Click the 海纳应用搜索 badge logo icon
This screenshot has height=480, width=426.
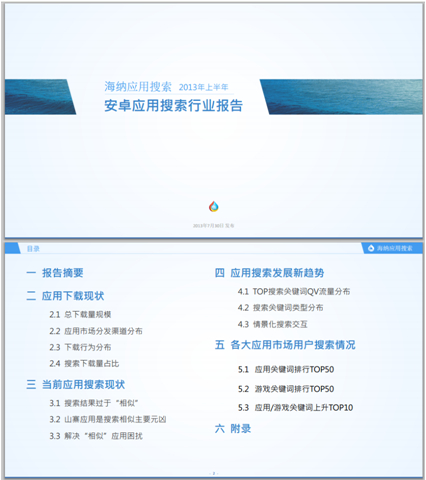point(371,248)
